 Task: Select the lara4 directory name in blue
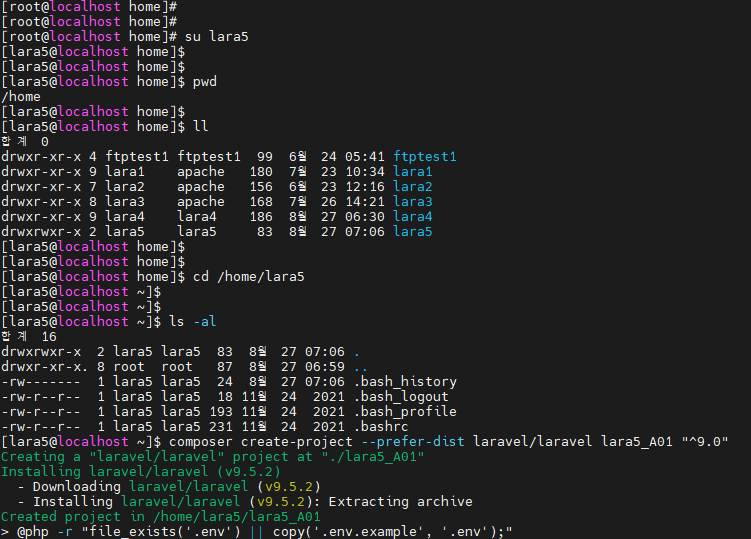pyautogui.click(x=413, y=217)
